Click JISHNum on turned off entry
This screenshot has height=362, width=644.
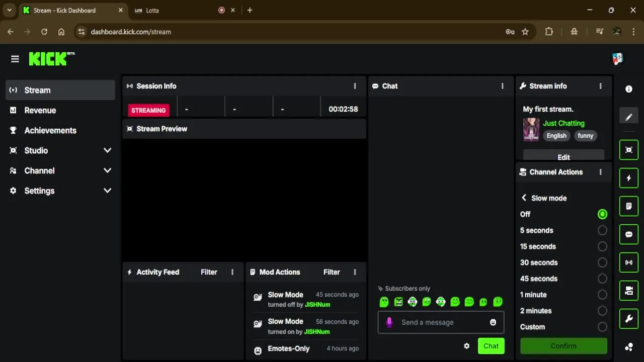pyautogui.click(x=317, y=305)
